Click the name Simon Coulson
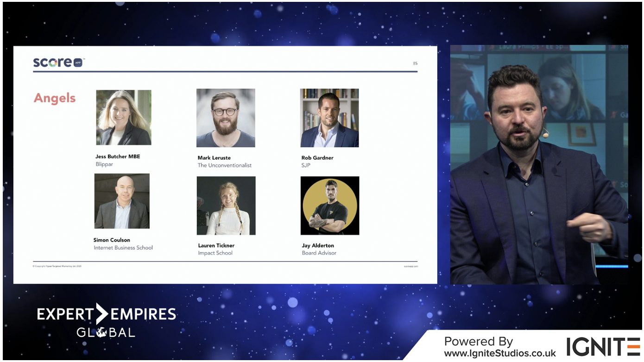The image size is (644, 362). click(x=112, y=240)
